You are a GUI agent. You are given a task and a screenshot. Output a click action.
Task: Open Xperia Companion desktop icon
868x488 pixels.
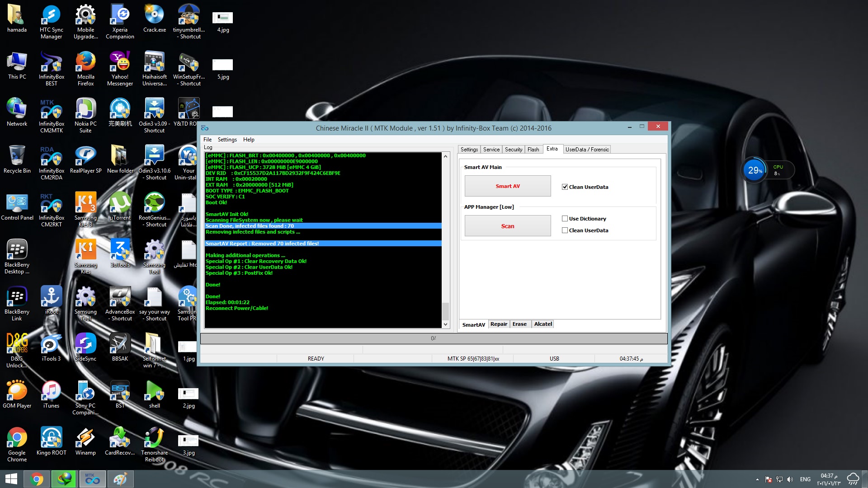pos(120,21)
